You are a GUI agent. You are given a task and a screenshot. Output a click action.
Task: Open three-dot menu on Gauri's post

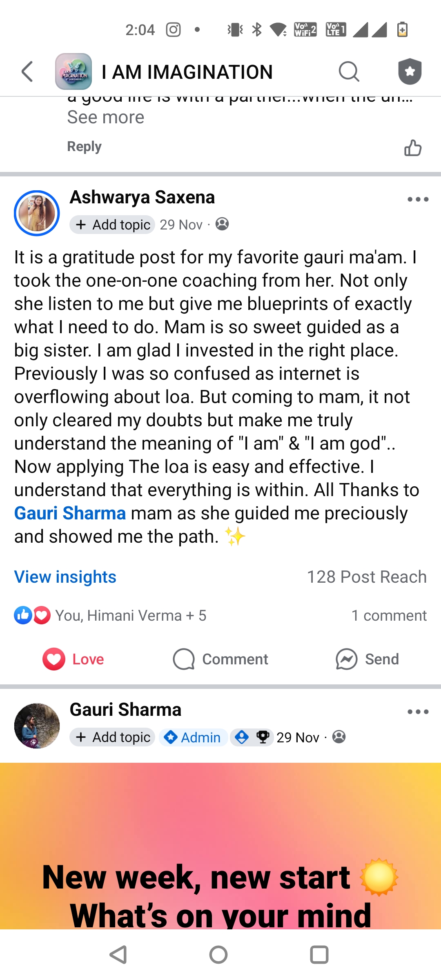click(x=418, y=712)
